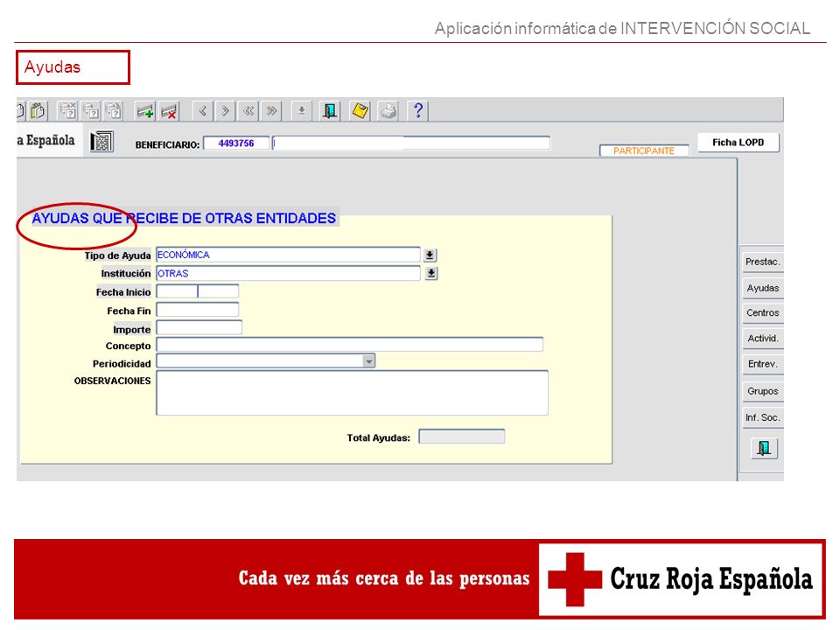
Task: Open the Grupos side tab
Action: (x=762, y=392)
